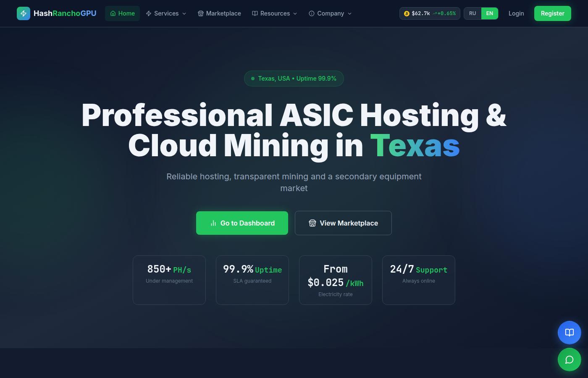Click the 99.9% Uptime stat card

click(x=252, y=280)
